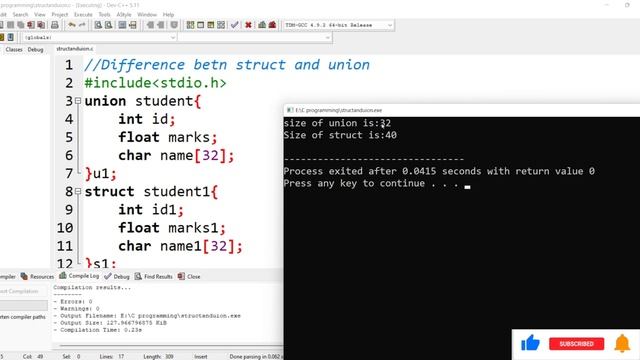Viewport: 640px width, 360px height.
Task: Click the Save All toolbar icon
Action: 20,25
